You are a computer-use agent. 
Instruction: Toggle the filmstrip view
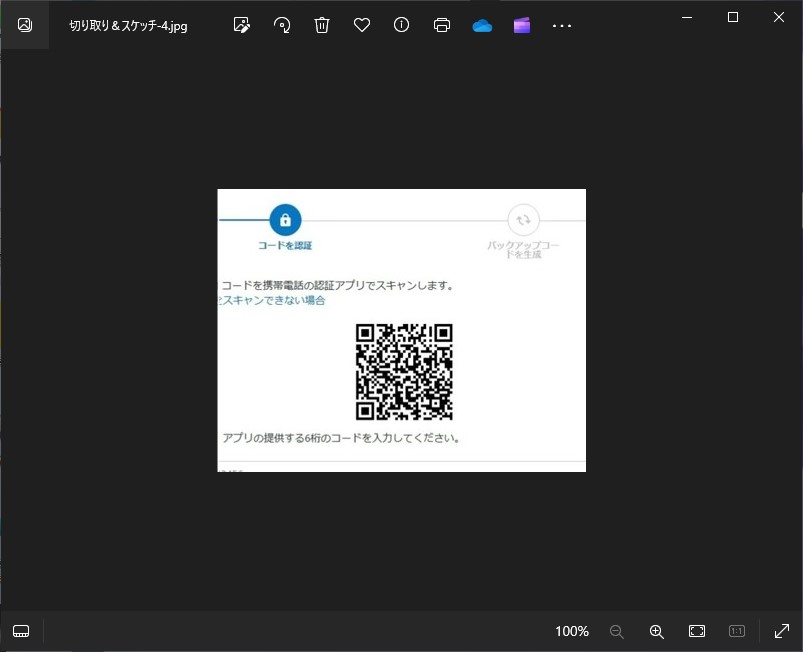click(21, 631)
